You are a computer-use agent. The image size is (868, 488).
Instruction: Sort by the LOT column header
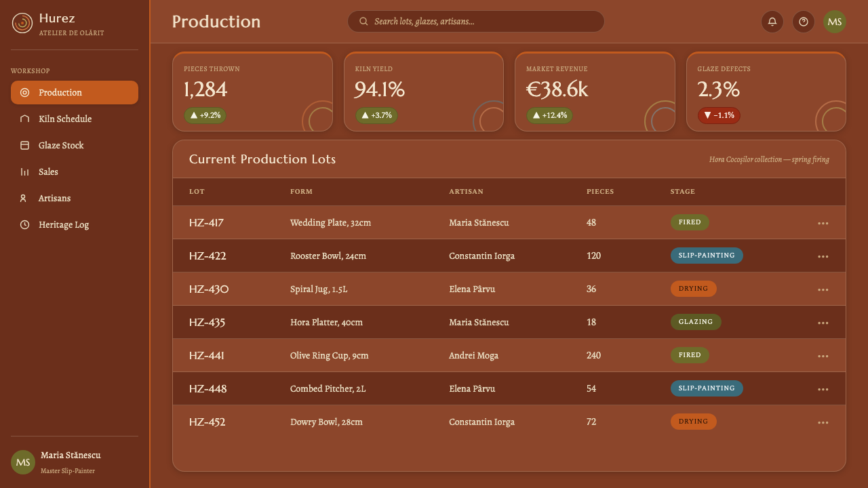tap(197, 192)
